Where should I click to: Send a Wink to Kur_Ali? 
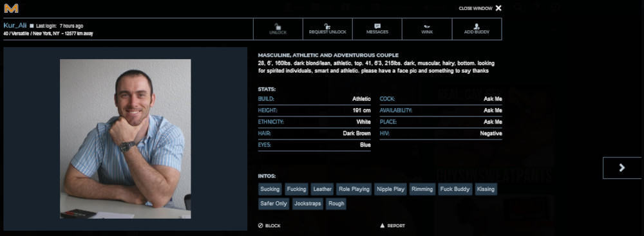point(427,29)
